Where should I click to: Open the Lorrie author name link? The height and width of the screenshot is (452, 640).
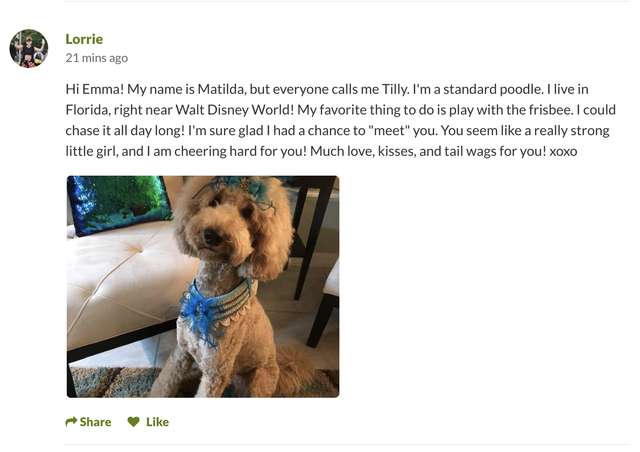coord(84,39)
